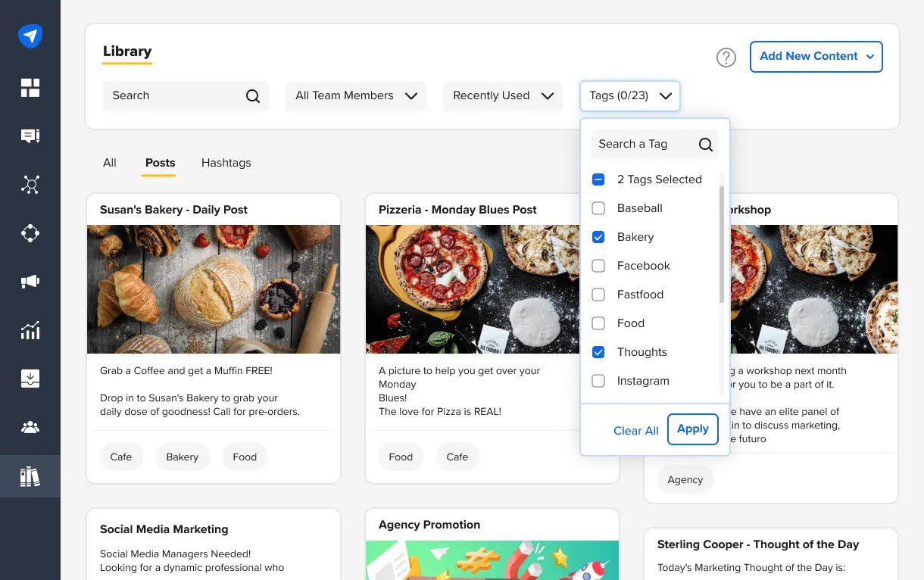924x580 pixels.
Task: View Analytics via the chart icon
Action: point(30,329)
